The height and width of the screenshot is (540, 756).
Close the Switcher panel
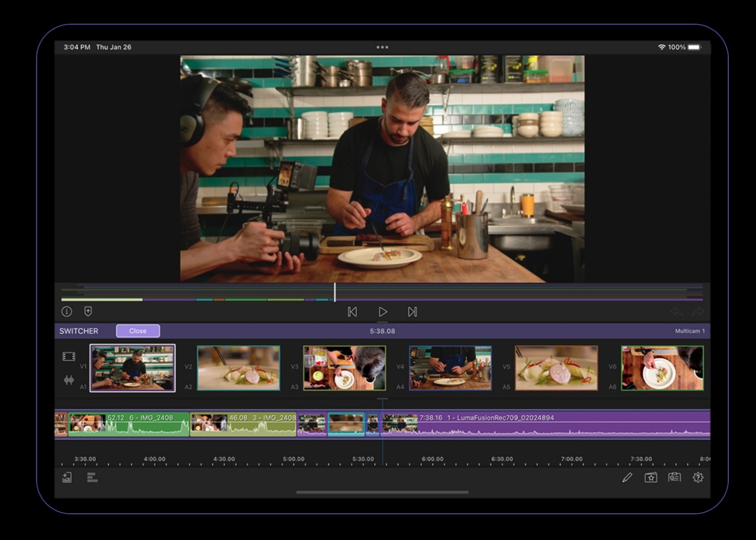[138, 331]
